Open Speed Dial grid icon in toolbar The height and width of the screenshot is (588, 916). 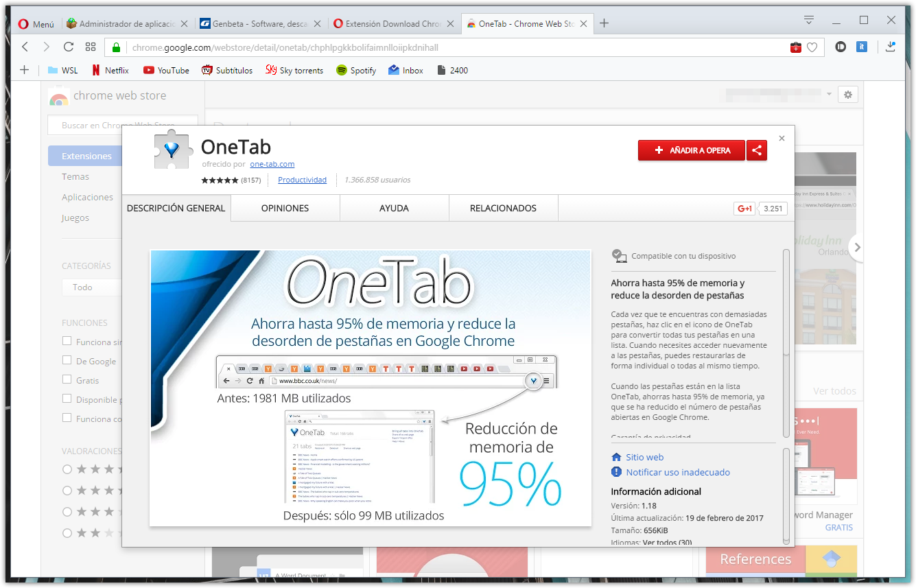(x=91, y=47)
